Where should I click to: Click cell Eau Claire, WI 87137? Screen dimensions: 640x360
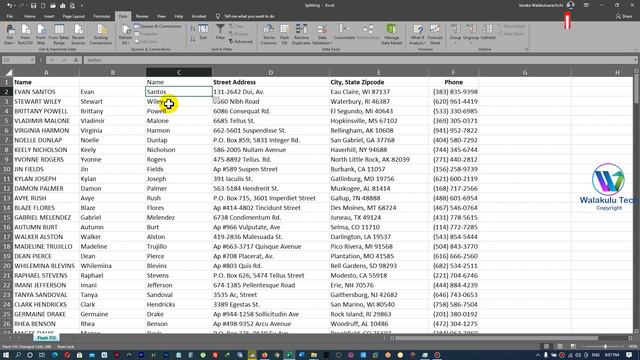pyautogui.click(x=379, y=92)
